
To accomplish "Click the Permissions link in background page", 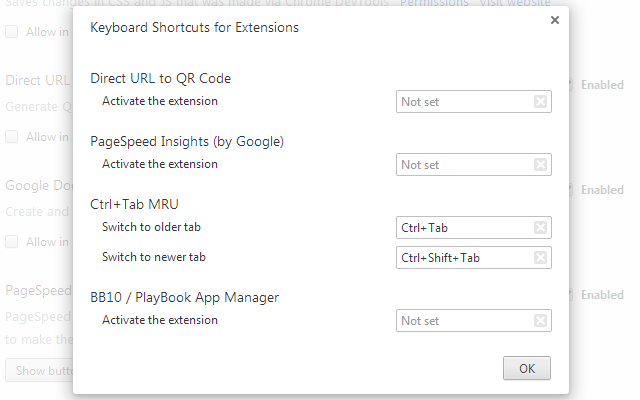I will [x=434, y=3].
